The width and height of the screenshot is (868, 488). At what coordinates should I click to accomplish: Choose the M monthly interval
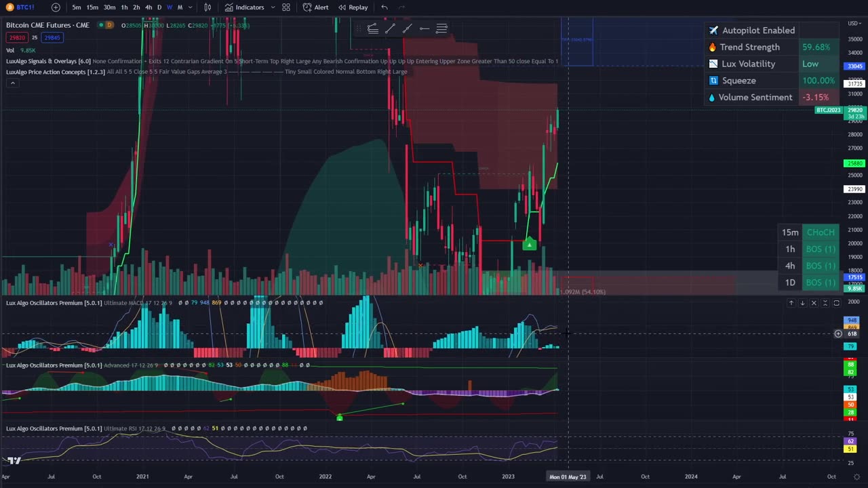[x=180, y=7]
